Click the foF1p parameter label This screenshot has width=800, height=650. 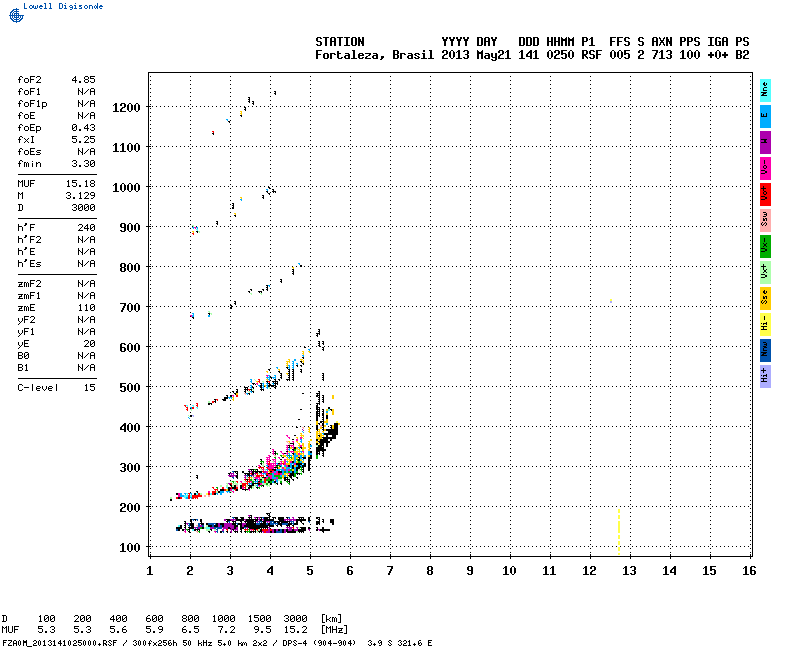click(x=32, y=104)
